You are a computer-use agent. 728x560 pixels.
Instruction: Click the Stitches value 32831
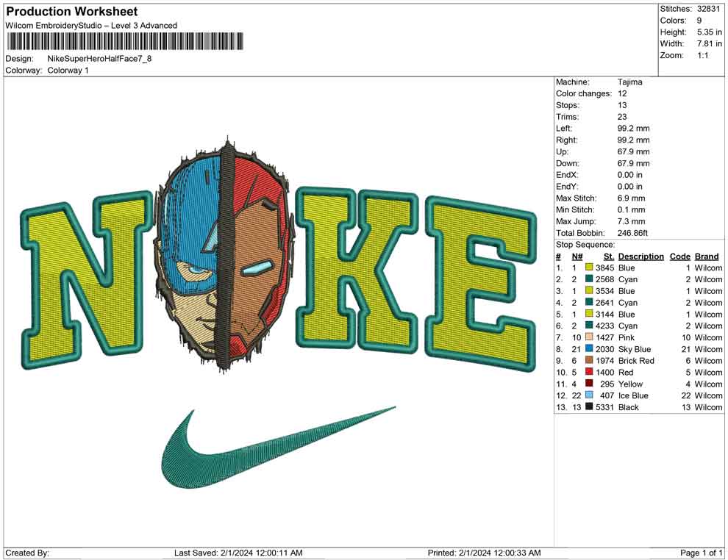(x=708, y=9)
